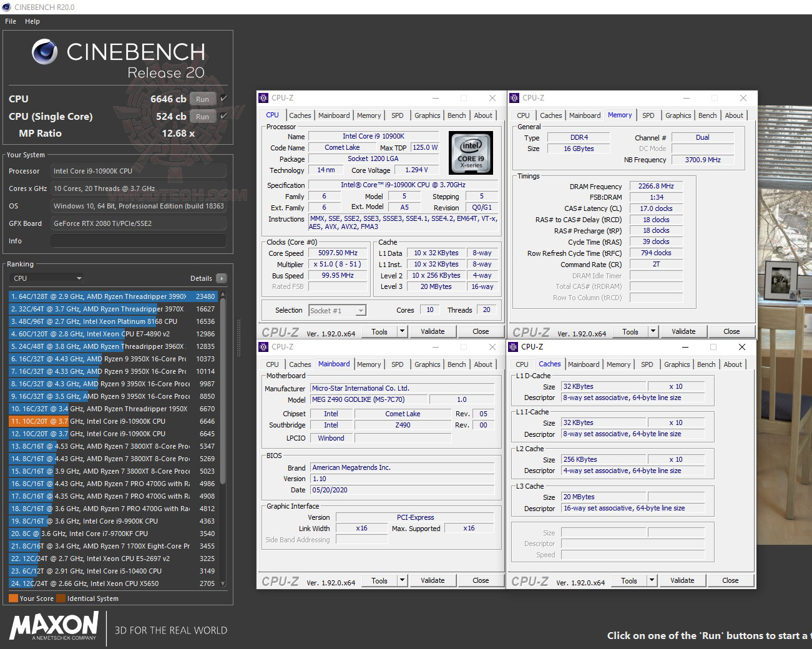
Task: Click the Cinebench R20 title bar icon
Action: [6, 7]
